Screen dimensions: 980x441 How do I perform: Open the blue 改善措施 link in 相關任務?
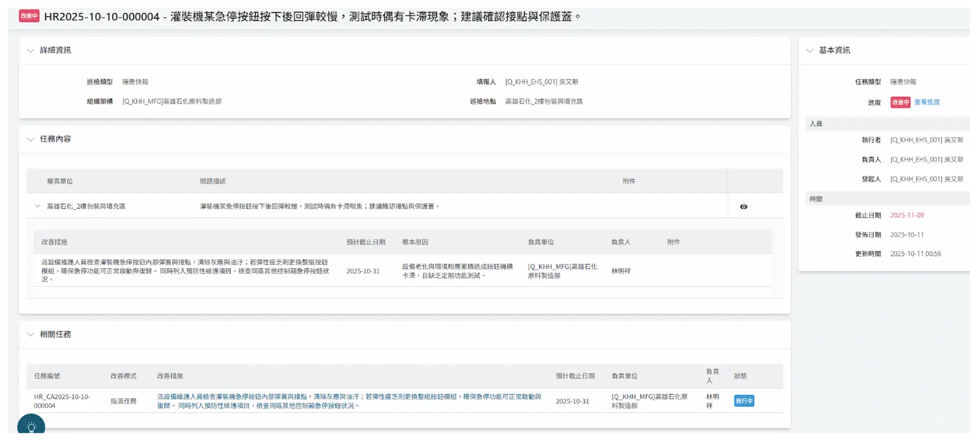348,401
